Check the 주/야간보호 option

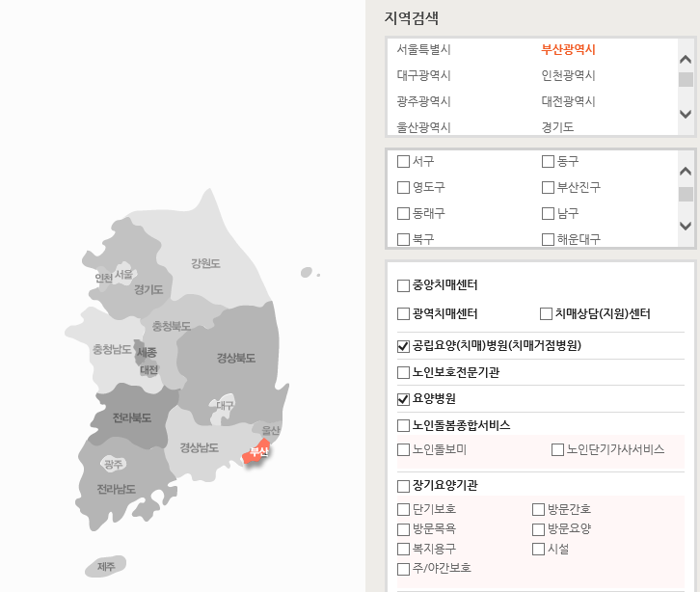point(403,569)
